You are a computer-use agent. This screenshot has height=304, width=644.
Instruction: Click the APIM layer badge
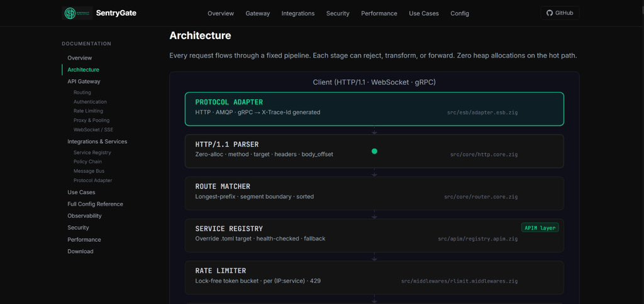point(540,228)
